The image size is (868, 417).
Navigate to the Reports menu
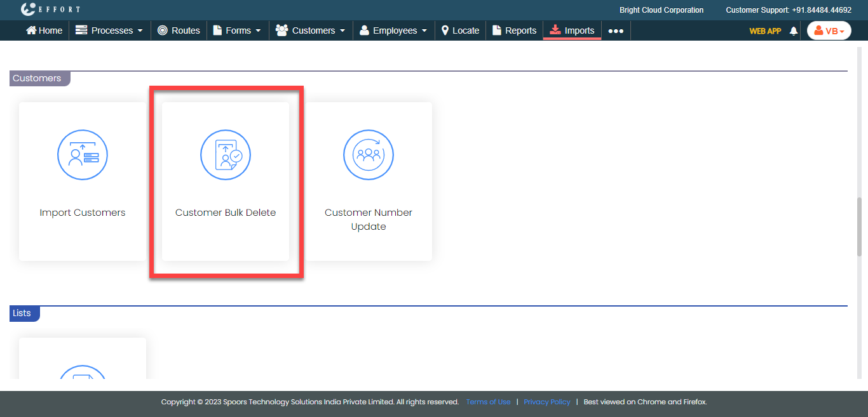515,30
